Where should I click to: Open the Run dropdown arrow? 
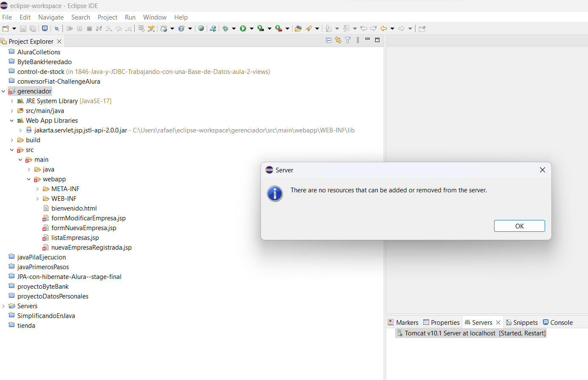(252, 28)
